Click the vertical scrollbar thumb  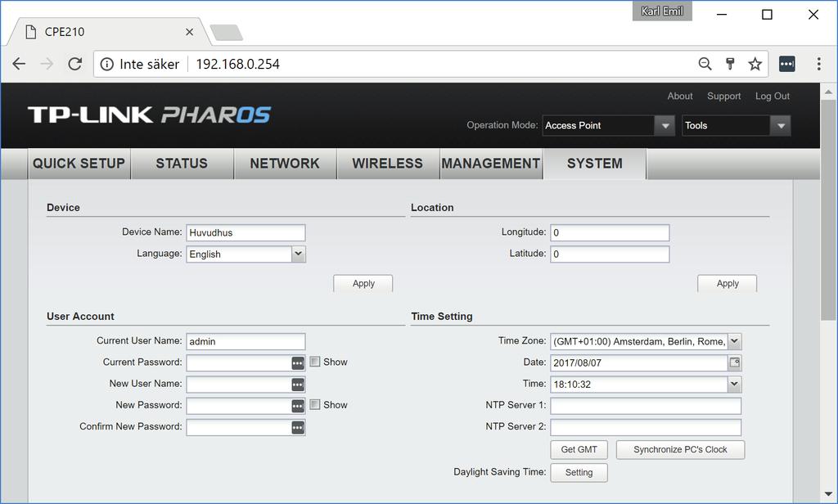[x=828, y=209]
